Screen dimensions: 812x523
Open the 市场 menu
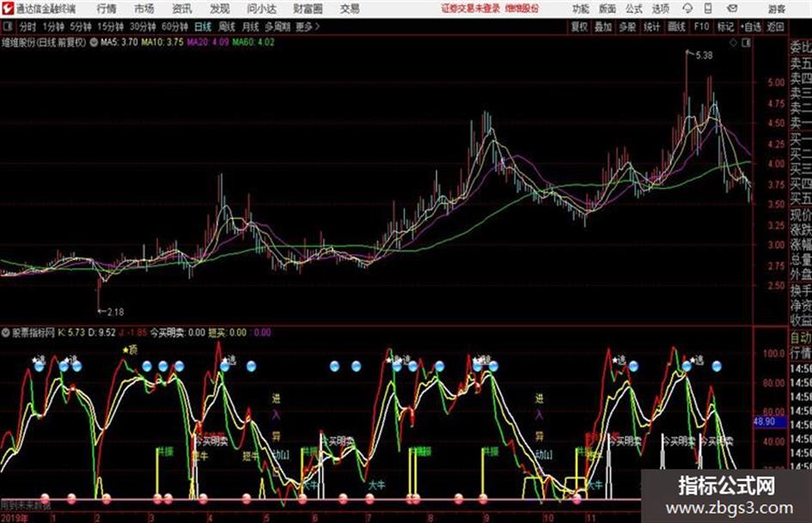pyautogui.click(x=144, y=9)
